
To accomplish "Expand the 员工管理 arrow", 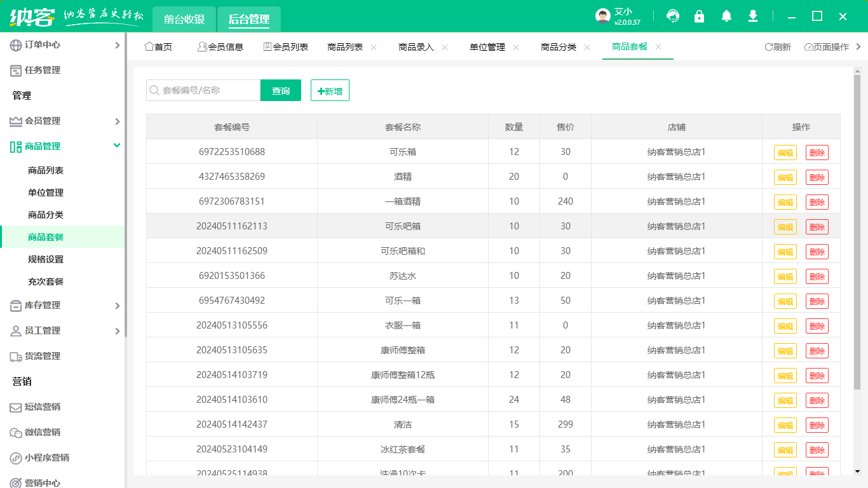I will (117, 331).
